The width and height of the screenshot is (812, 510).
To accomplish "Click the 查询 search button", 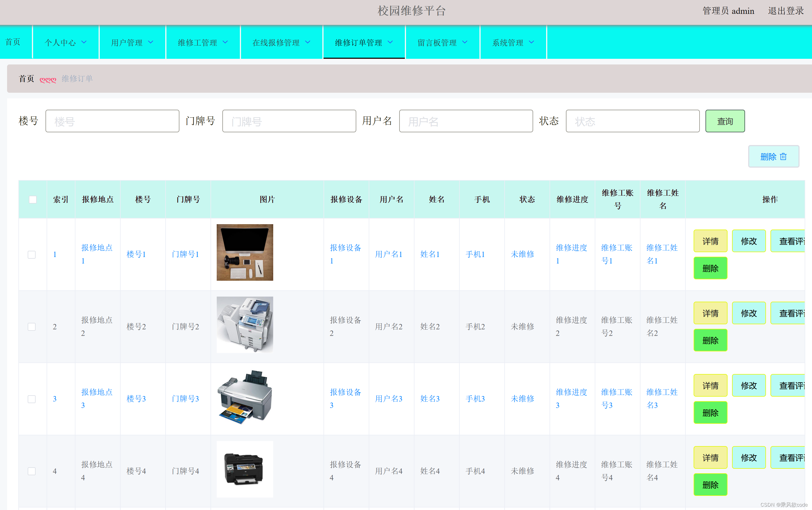I will [x=725, y=121].
